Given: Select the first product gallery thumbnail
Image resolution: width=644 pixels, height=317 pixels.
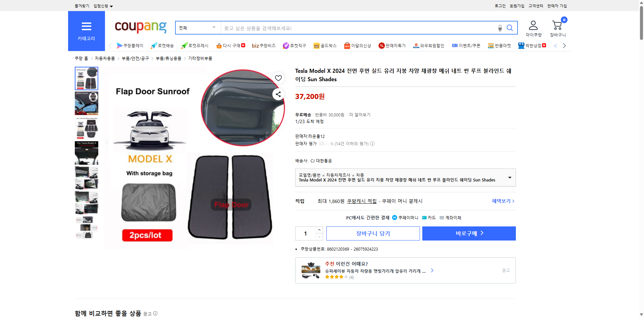Looking at the screenshot, I should pyautogui.click(x=86, y=78).
